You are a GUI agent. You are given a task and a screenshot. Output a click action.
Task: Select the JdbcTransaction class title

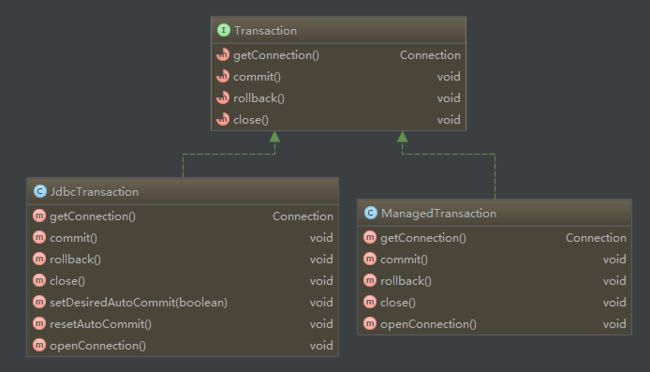pos(95,192)
